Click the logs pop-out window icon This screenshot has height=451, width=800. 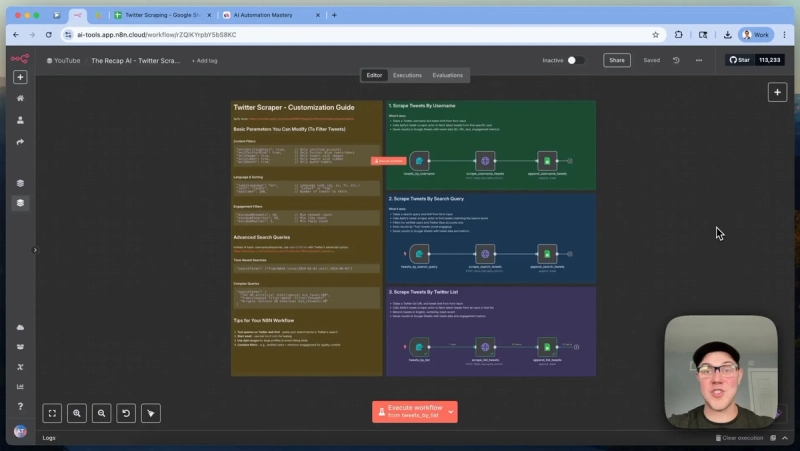pyautogui.click(x=773, y=438)
